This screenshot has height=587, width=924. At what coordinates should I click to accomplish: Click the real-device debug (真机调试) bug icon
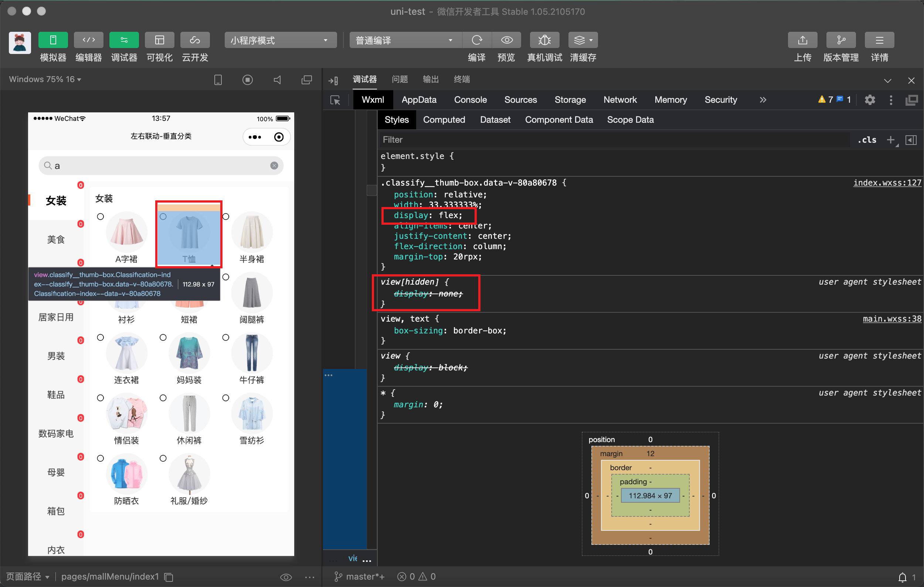tap(544, 40)
